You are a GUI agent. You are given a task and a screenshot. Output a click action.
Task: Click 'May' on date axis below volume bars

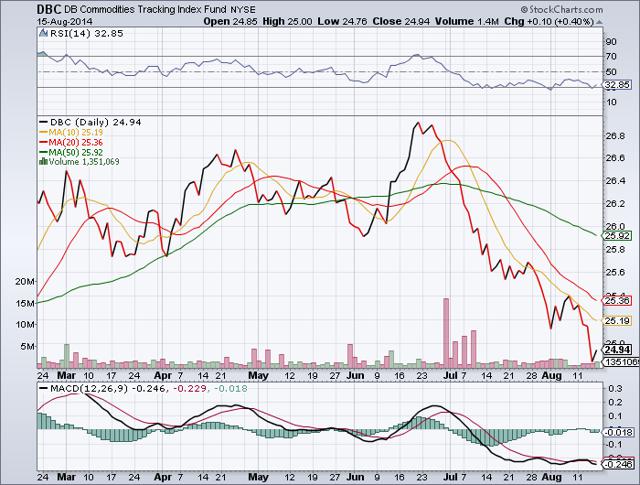[258, 375]
